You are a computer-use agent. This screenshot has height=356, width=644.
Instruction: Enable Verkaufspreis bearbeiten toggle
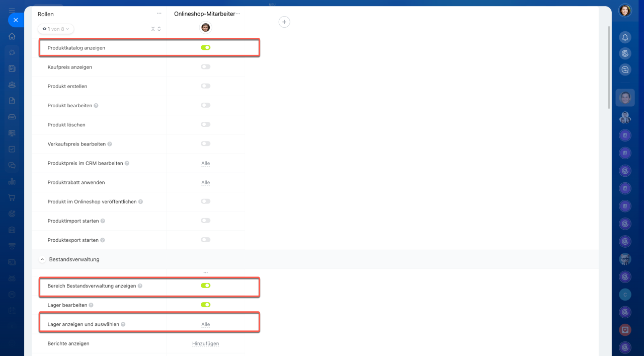(x=205, y=144)
